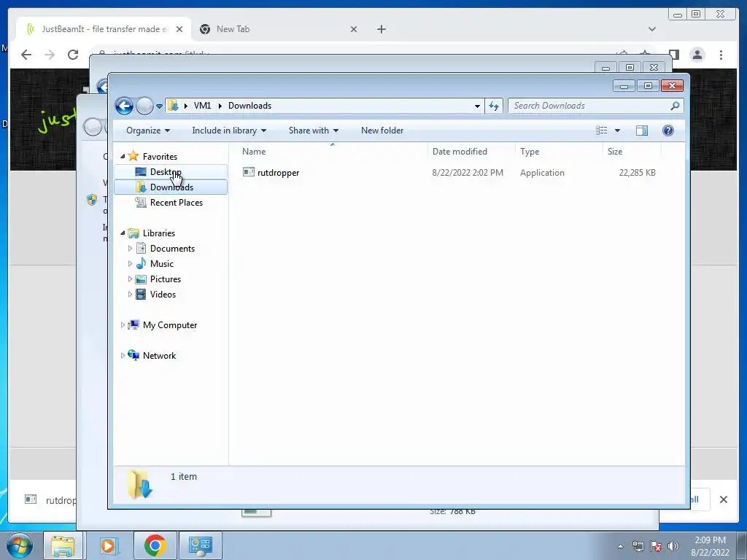747x560 pixels.
Task: Click the Downloads folder icon in address bar
Action: point(174,106)
